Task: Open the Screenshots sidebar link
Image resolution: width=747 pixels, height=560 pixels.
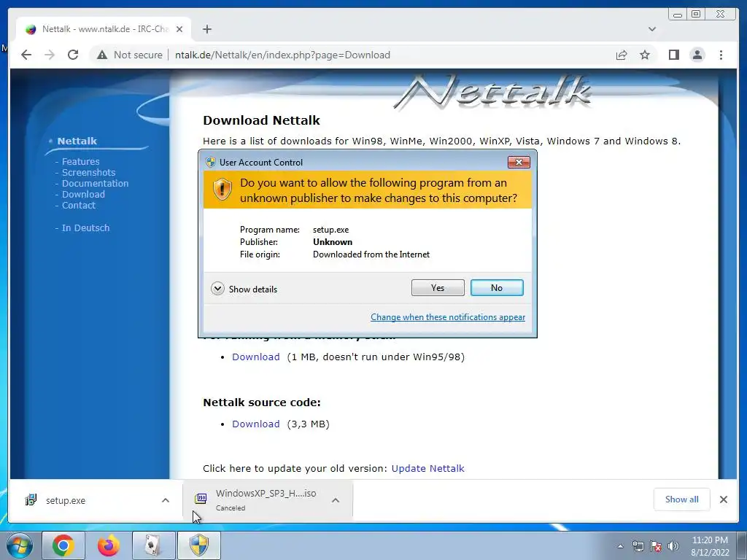Action: pyautogui.click(x=88, y=172)
